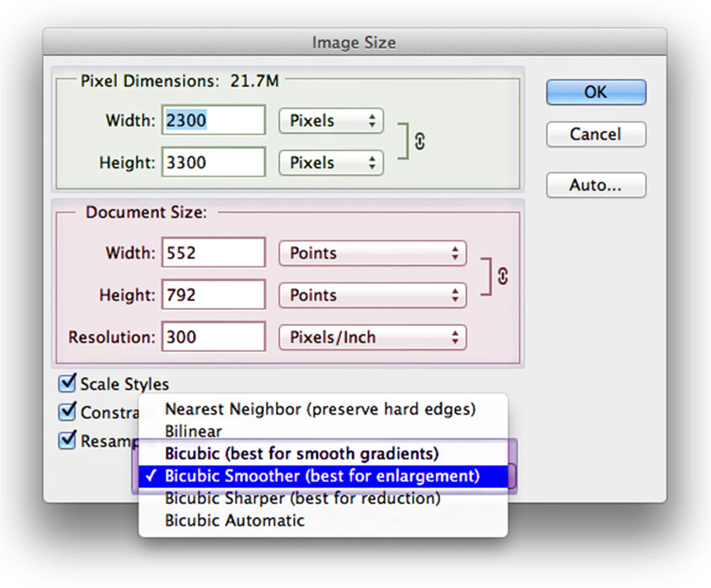Screen dimensions: 711x588
Task: Open pixel width units dropdown
Action: tap(331, 121)
